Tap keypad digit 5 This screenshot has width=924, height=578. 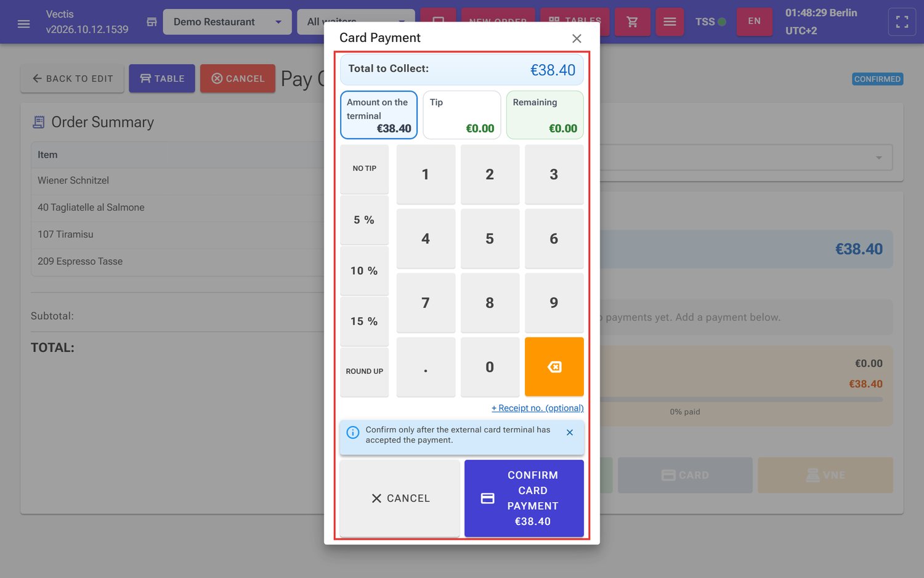[490, 238]
